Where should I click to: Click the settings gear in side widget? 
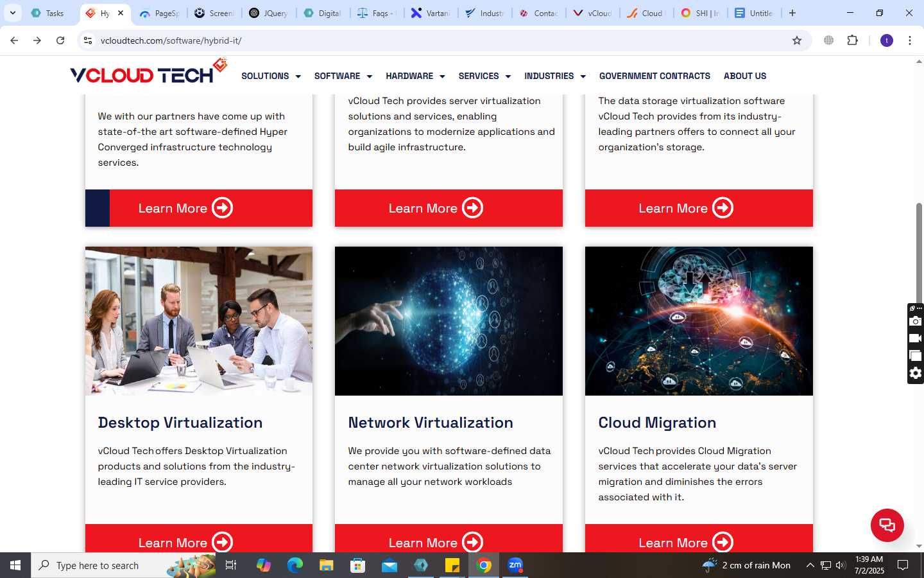(916, 373)
